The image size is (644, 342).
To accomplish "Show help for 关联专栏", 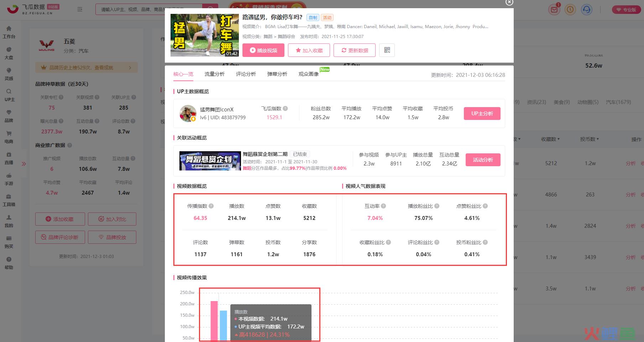I will 61,97.
